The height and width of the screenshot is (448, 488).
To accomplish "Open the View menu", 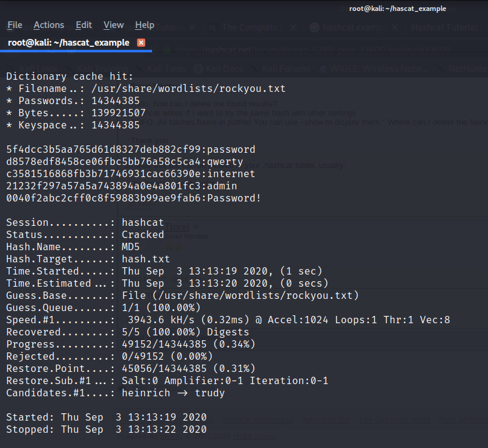I will (113, 25).
